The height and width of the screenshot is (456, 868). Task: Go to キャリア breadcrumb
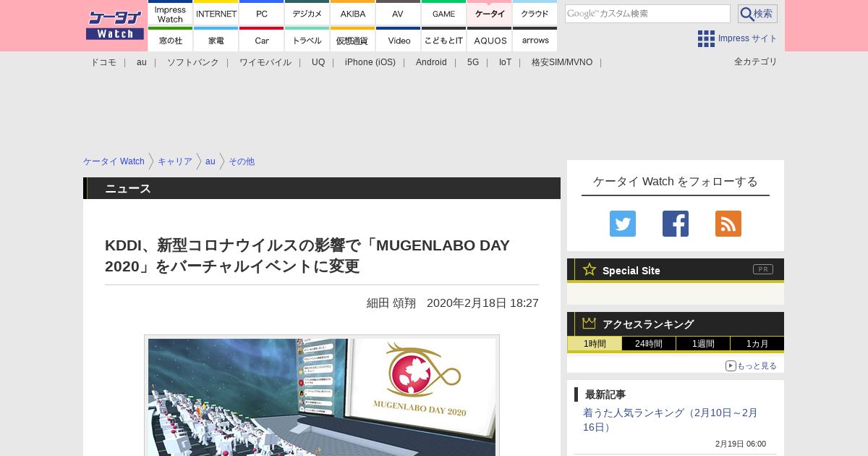pos(175,161)
